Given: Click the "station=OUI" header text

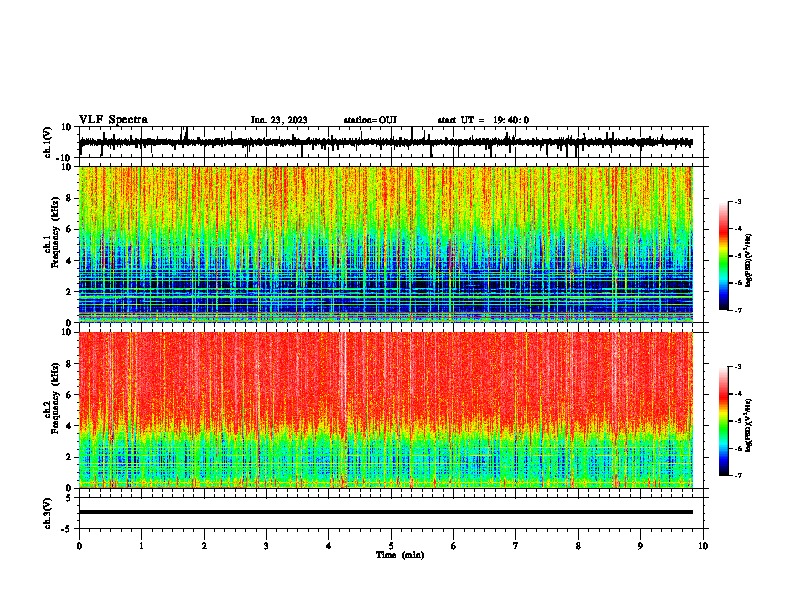Looking at the screenshot, I should pyautogui.click(x=370, y=120).
